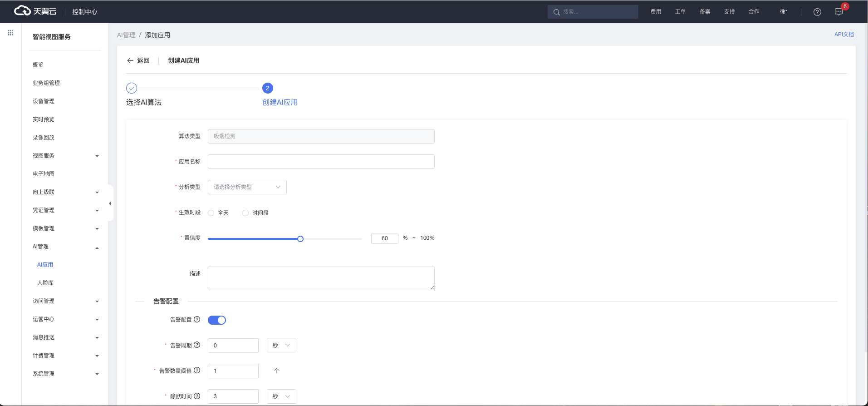This screenshot has height=406, width=868.
Task: Click the help icon beside 告警周期
Action: click(x=197, y=345)
